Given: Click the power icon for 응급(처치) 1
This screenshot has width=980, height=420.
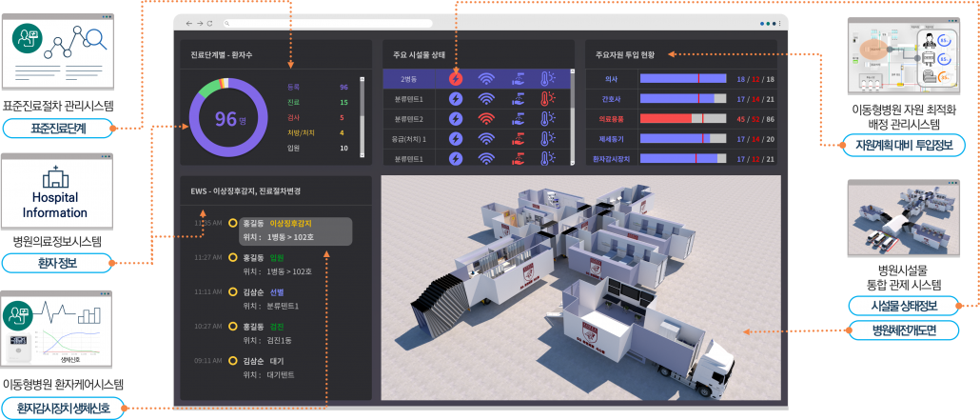Looking at the screenshot, I should coord(456,139).
